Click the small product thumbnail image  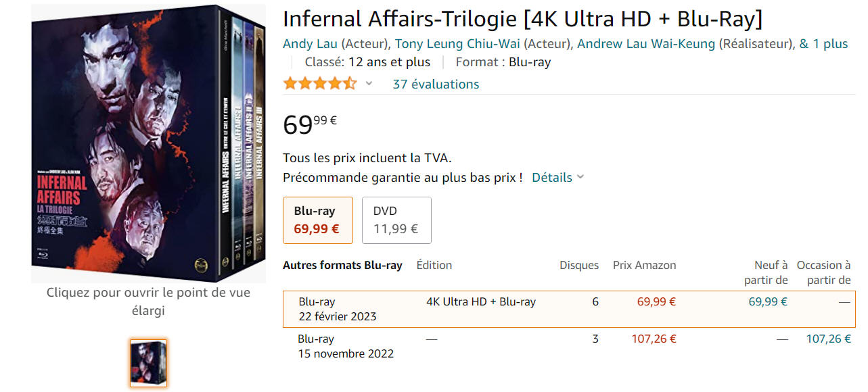coord(148,363)
